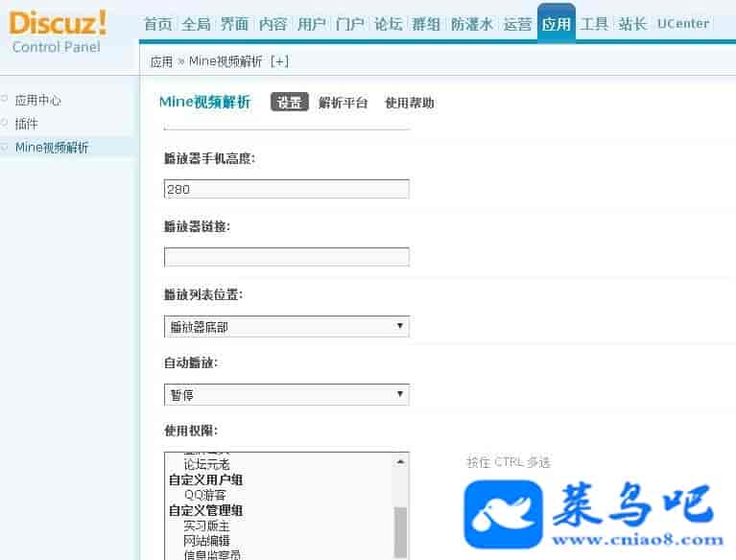Focus the 播放器链接 input field
This screenshot has width=736, height=560.
(287, 257)
